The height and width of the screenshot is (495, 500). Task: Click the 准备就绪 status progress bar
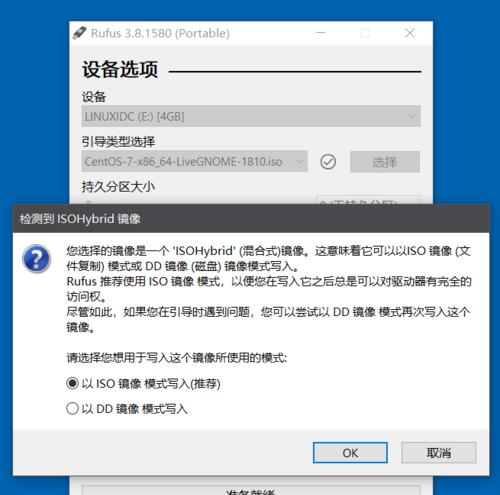click(251, 490)
